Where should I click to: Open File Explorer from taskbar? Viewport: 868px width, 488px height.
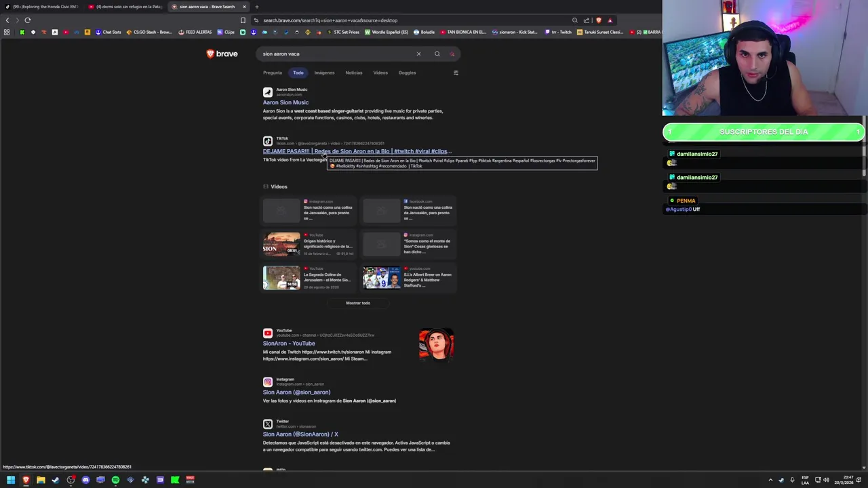41,480
